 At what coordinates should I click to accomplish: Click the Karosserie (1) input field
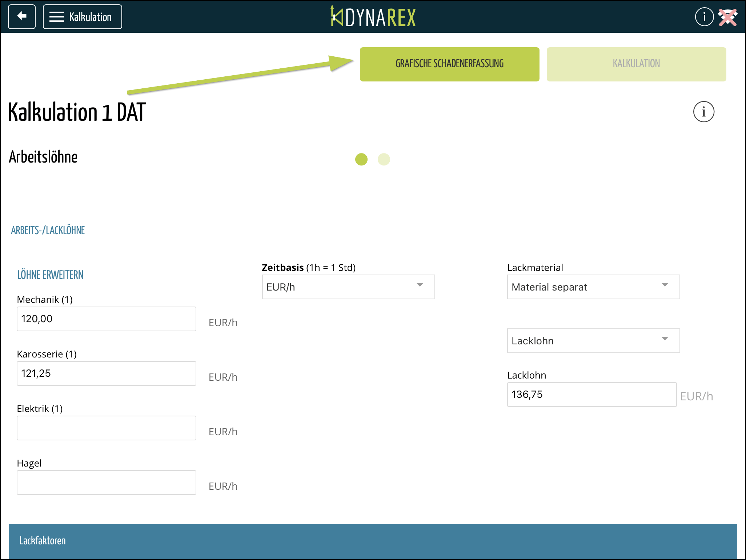(106, 373)
